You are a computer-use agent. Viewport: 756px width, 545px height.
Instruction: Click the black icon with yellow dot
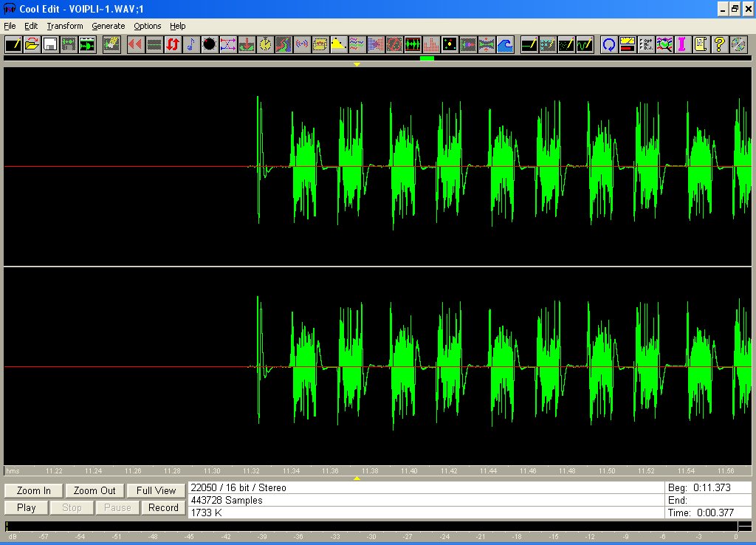pyautogui.click(x=450, y=45)
